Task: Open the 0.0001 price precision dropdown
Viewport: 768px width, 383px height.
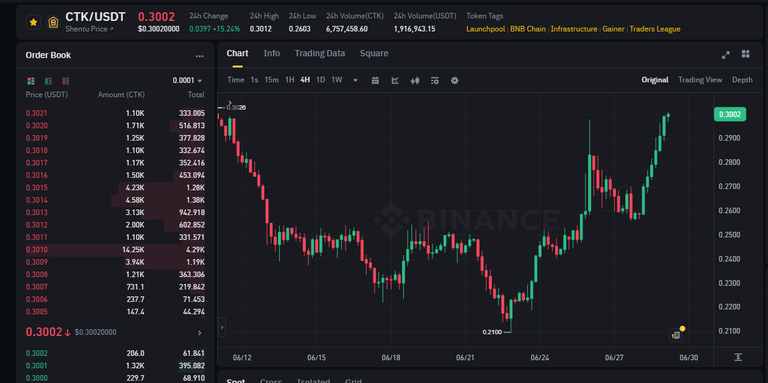Action: point(188,80)
